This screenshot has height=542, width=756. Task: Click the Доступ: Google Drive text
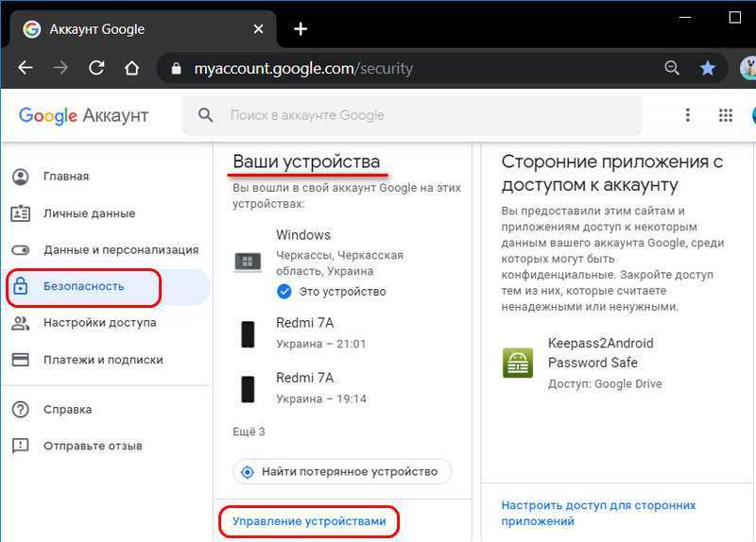[605, 384]
